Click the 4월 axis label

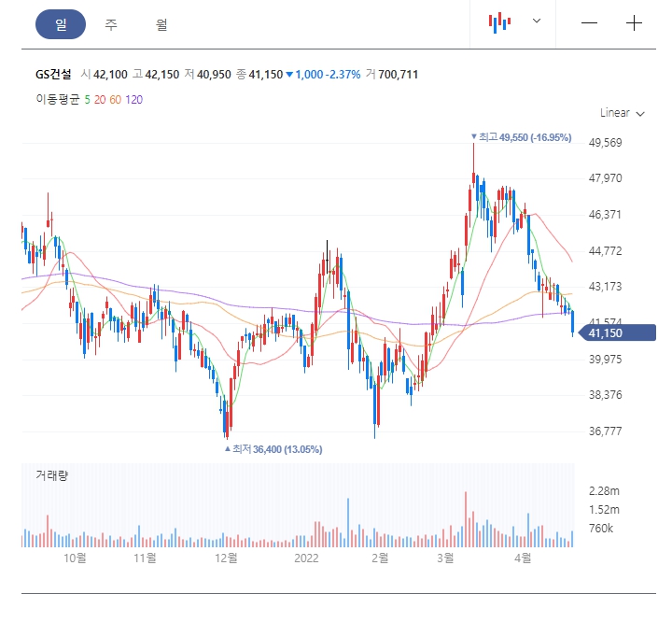[523, 558]
